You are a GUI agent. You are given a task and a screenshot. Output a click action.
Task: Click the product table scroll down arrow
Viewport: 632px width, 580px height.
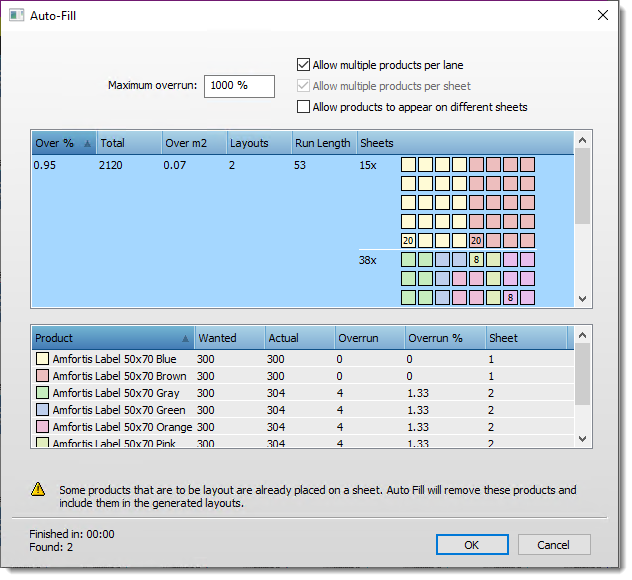tap(582, 439)
